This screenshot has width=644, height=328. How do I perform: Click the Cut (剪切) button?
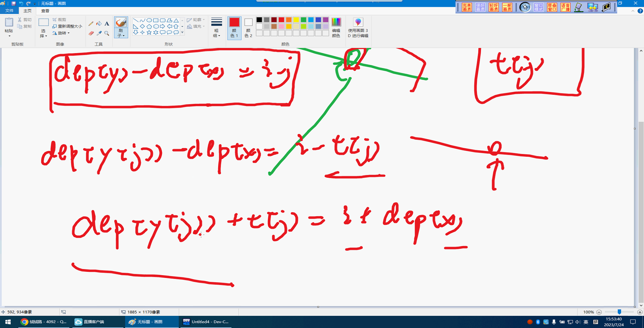click(25, 20)
